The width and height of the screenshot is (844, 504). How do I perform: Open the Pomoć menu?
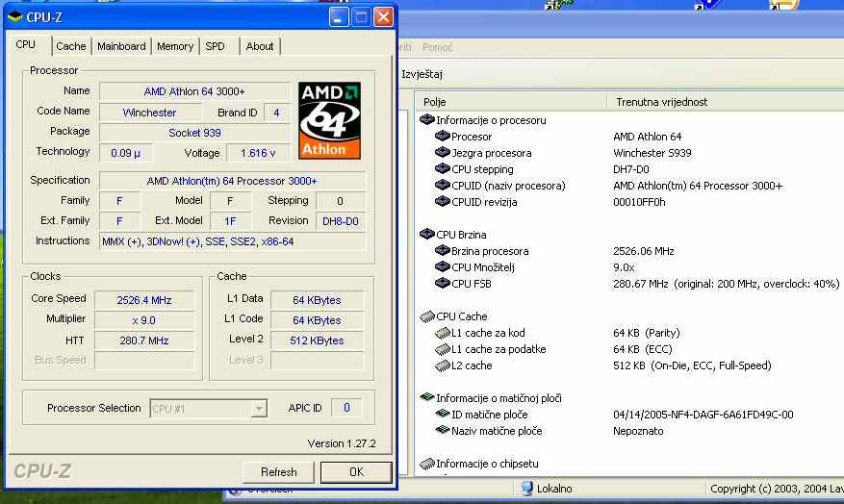(438, 47)
